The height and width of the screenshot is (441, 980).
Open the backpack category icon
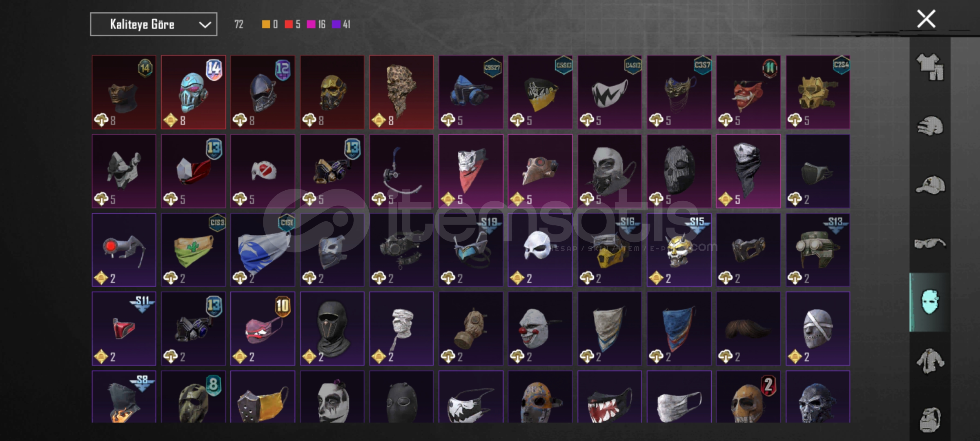(930, 419)
